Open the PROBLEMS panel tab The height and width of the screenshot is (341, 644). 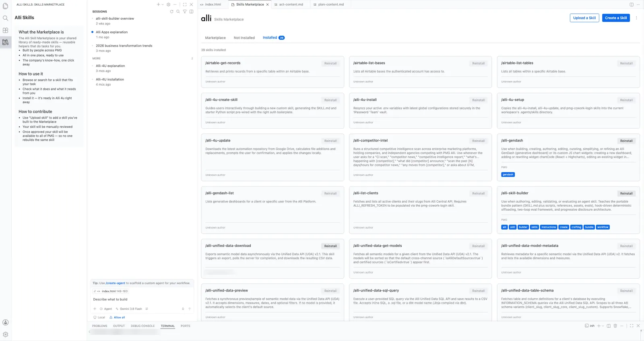tap(99, 326)
